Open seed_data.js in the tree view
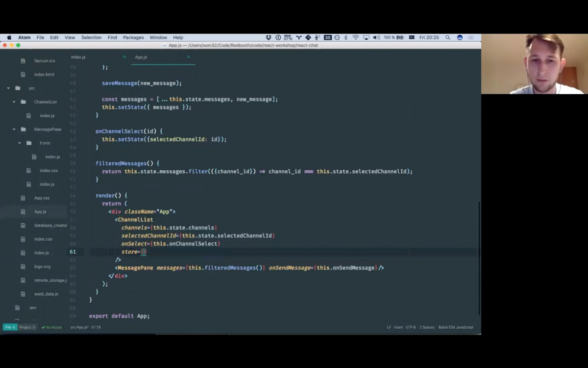This screenshot has width=588, height=368. pos(46,294)
